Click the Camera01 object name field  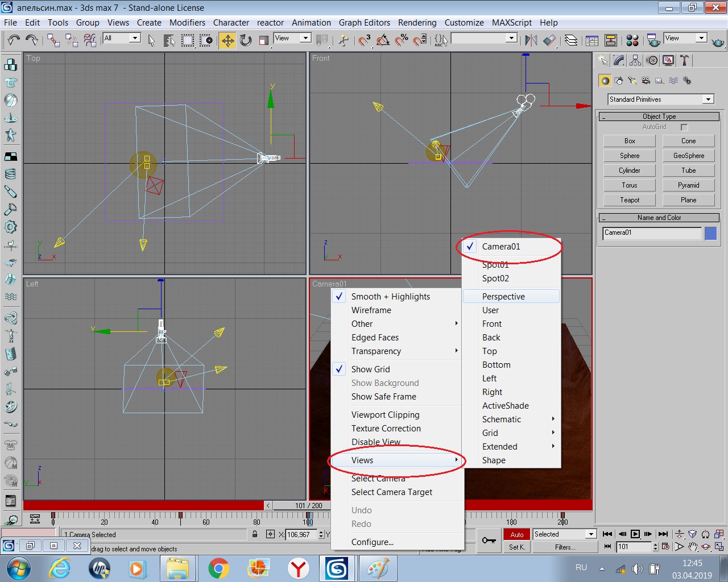(652, 233)
